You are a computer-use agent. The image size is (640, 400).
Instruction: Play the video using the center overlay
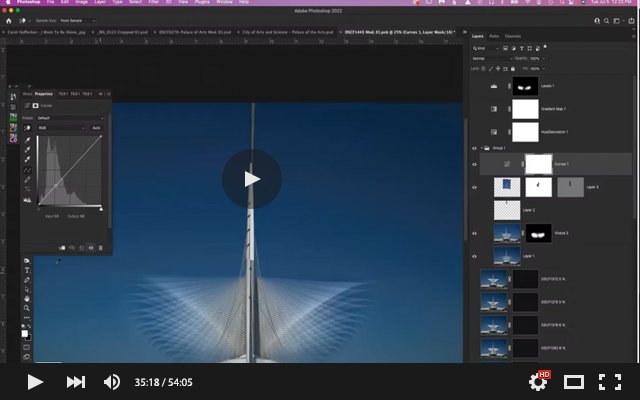click(x=252, y=179)
